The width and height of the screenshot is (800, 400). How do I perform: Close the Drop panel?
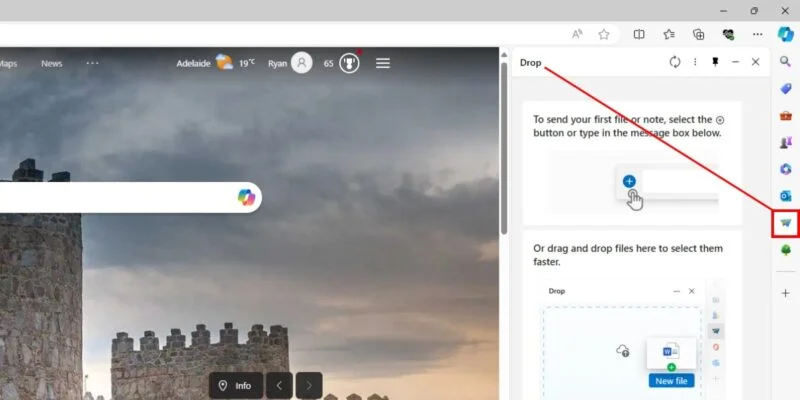[756, 62]
